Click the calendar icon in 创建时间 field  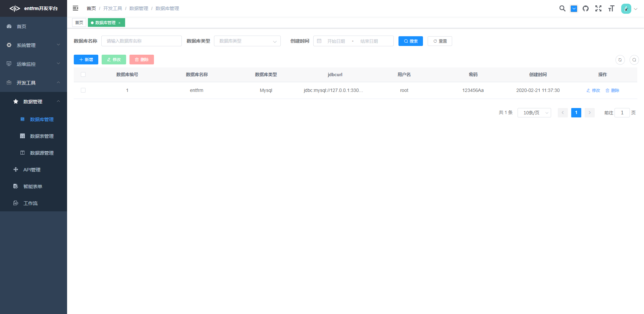click(319, 41)
